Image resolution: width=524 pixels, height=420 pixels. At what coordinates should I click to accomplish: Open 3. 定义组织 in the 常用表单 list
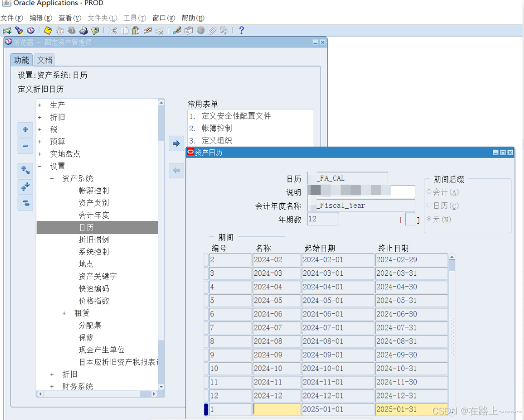coord(210,141)
